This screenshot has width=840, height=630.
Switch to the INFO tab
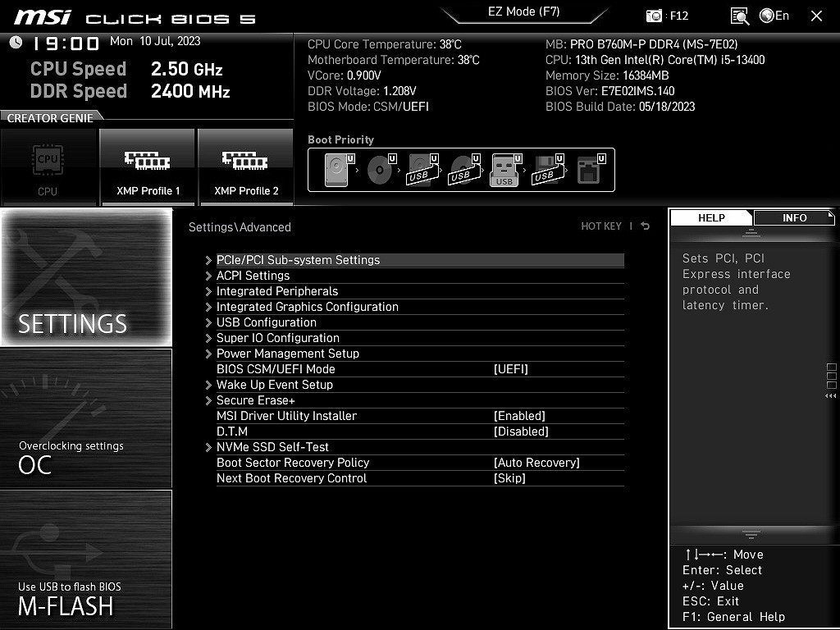pos(794,217)
